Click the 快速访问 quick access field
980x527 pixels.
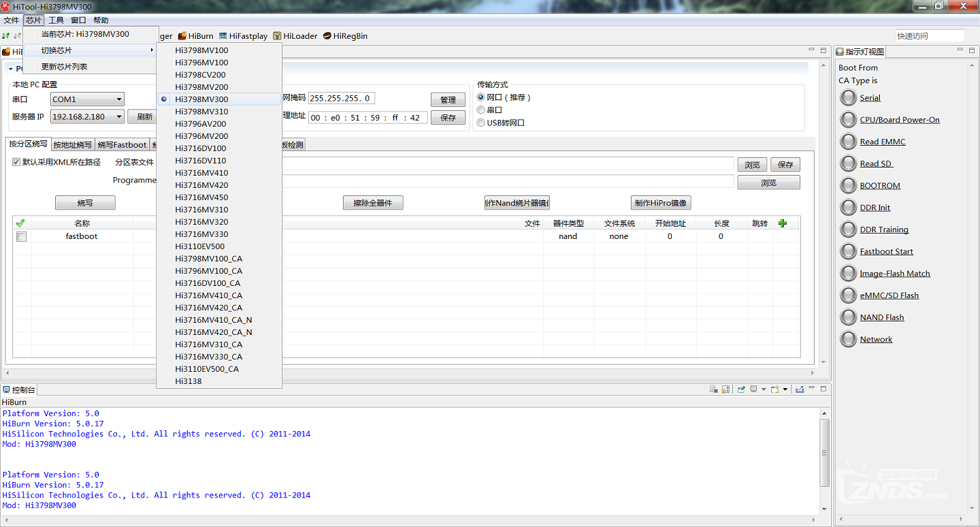pos(930,36)
